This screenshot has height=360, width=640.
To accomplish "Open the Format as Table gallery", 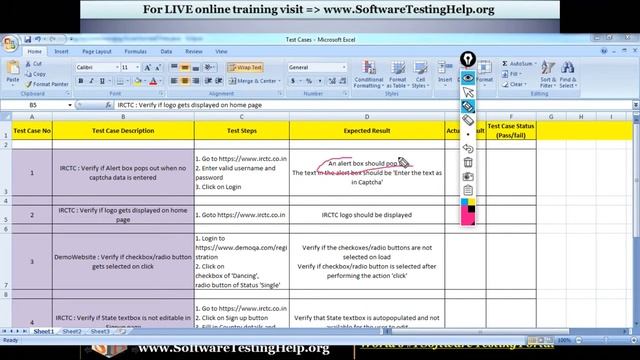I will click(398, 74).
